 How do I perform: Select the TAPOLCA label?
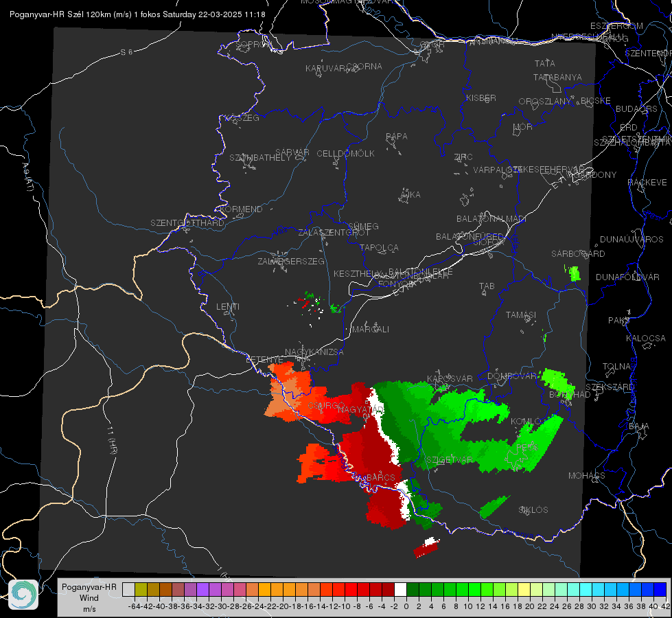click(380, 247)
